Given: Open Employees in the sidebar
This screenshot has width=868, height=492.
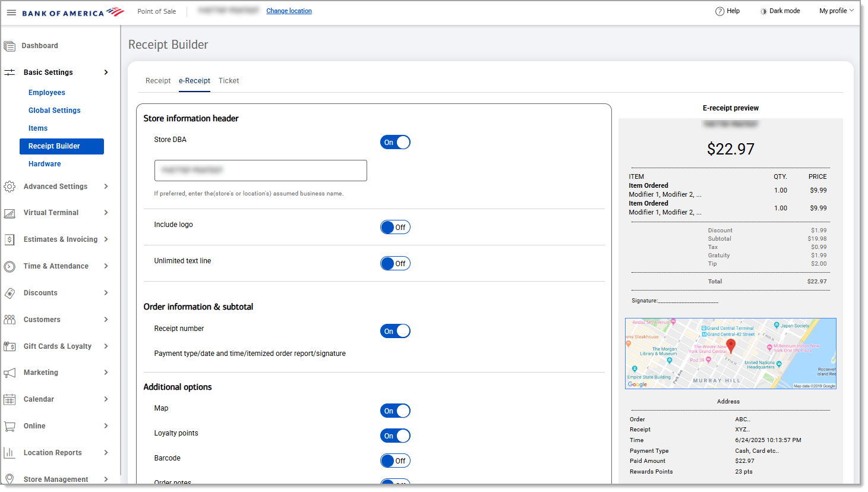Looking at the screenshot, I should click(x=47, y=93).
